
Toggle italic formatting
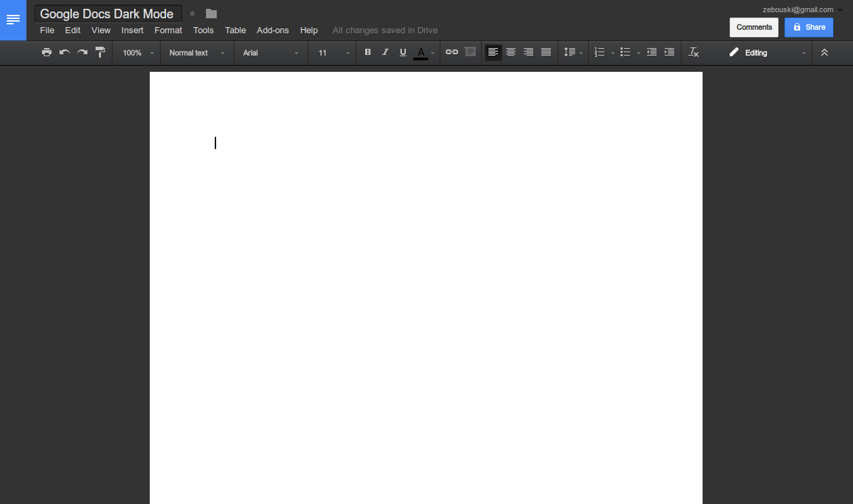click(385, 52)
